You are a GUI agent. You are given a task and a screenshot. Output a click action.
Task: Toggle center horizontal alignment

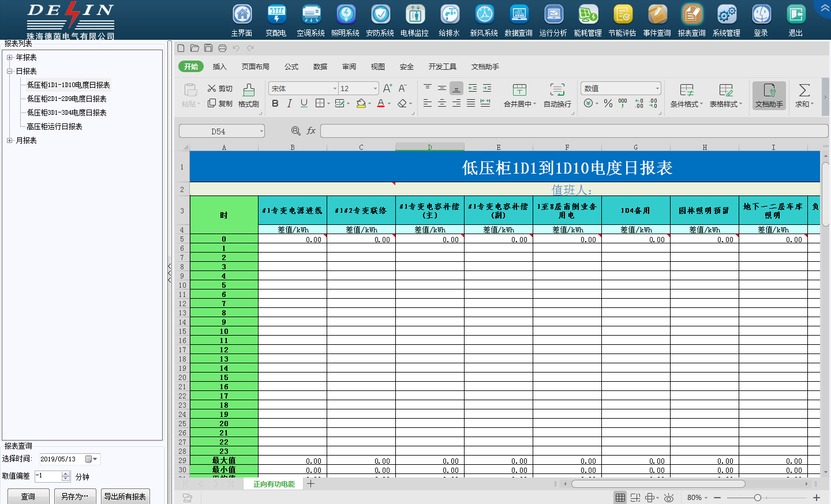(442, 103)
